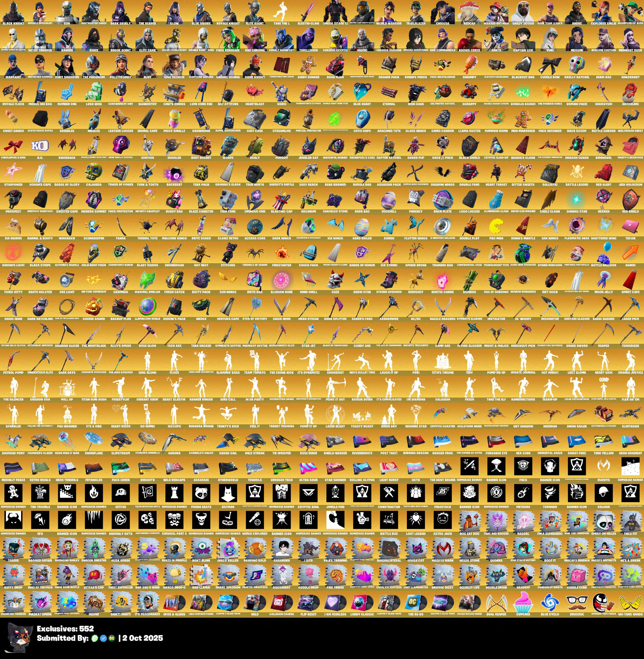Click the Diamond Pony glider
This screenshot has height=659, width=644.
tap(13, 441)
